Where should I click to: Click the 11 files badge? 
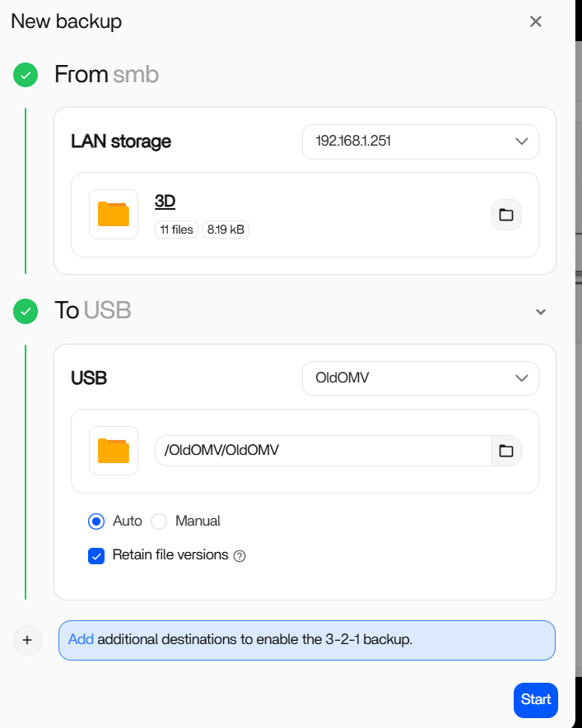pyautogui.click(x=176, y=230)
